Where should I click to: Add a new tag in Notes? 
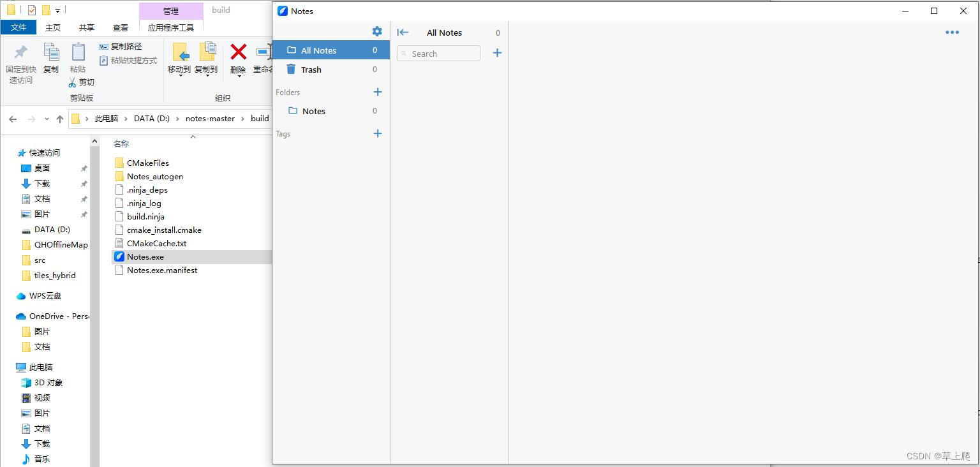377,133
